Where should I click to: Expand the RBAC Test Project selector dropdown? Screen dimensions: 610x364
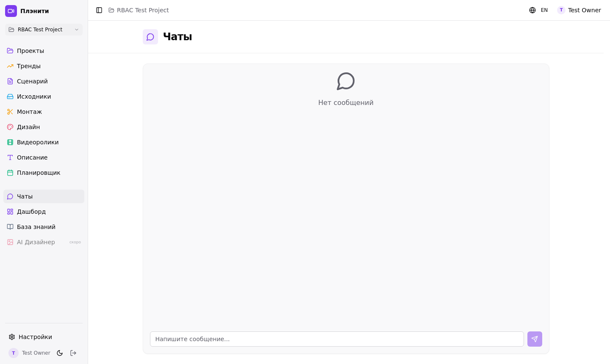tap(44, 30)
